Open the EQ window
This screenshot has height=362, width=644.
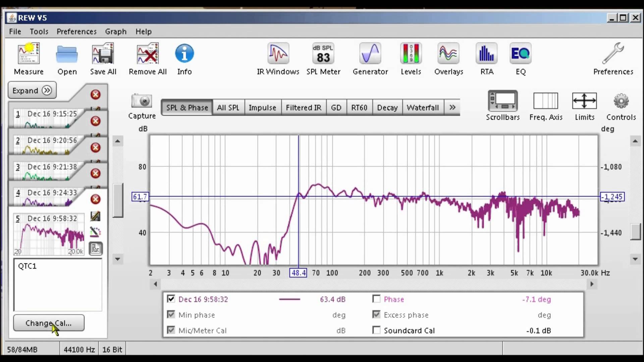[x=520, y=54]
